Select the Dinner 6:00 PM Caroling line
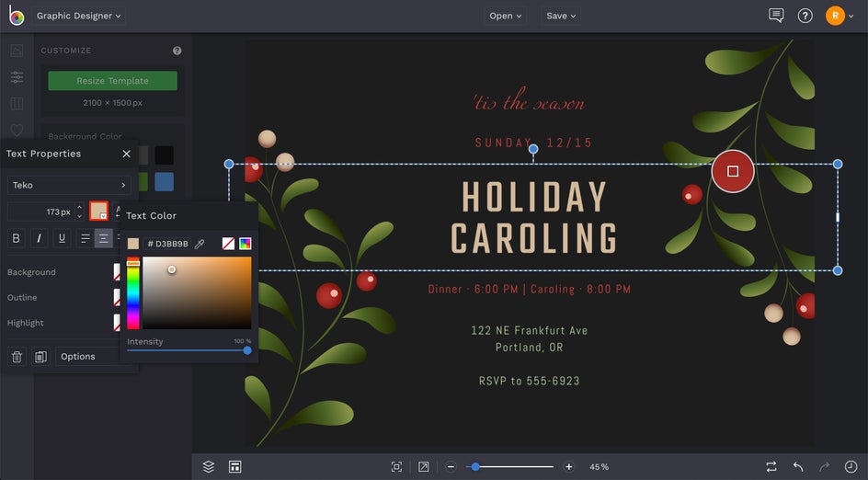The image size is (868, 480). click(530, 289)
